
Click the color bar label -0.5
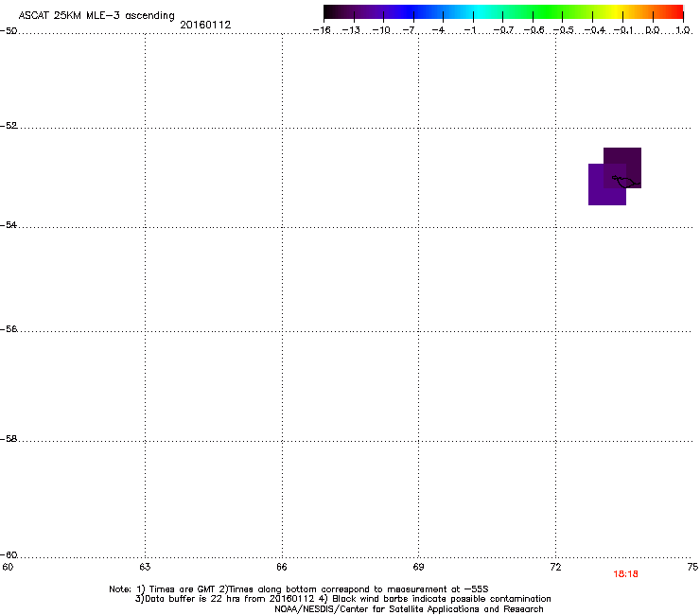point(564,30)
